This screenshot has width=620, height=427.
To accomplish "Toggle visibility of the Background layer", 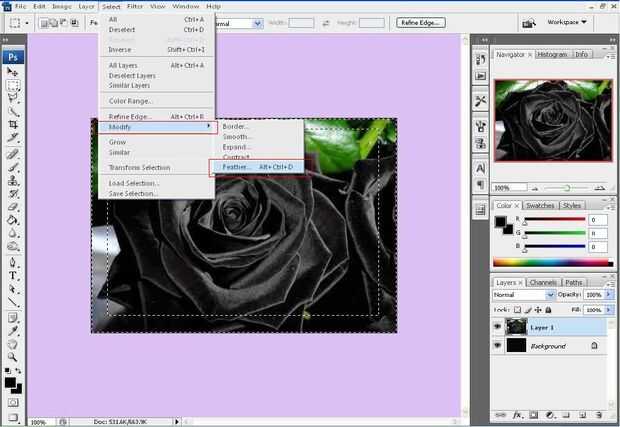I will click(498, 346).
